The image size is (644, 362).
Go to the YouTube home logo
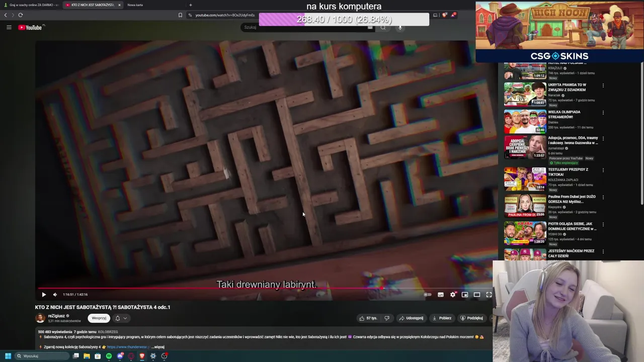[x=31, y=27]
